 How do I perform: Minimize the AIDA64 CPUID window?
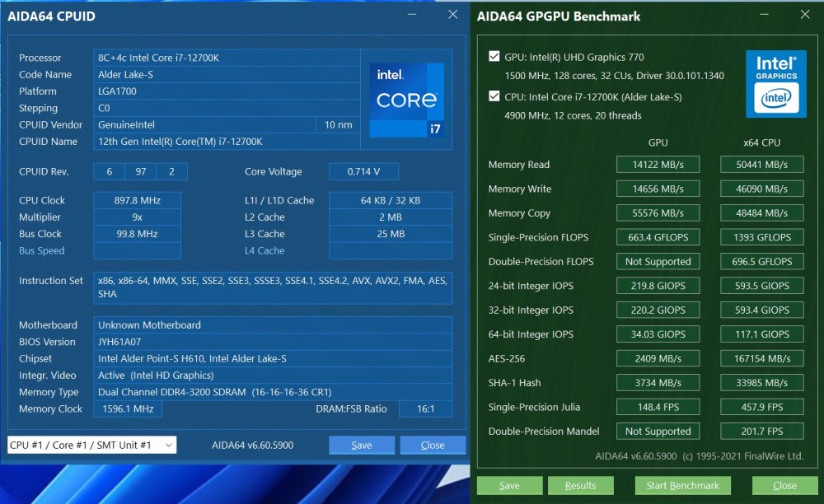pyautogui.click(x=412, y=15)
